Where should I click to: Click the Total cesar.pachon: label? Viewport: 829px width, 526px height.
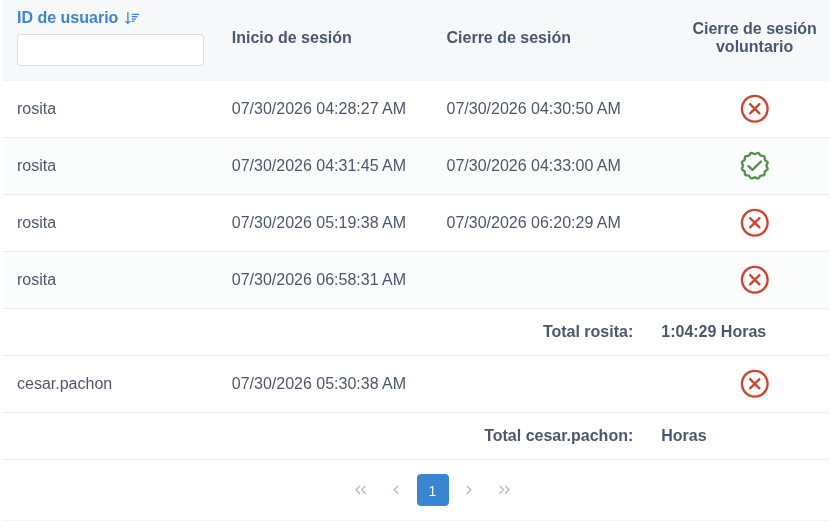[x=559, y=436]
